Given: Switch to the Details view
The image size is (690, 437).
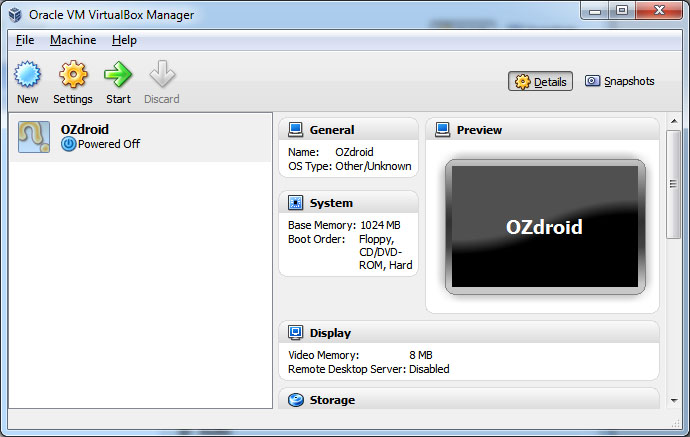Looking at the screenshot, I should click(540, 81).
